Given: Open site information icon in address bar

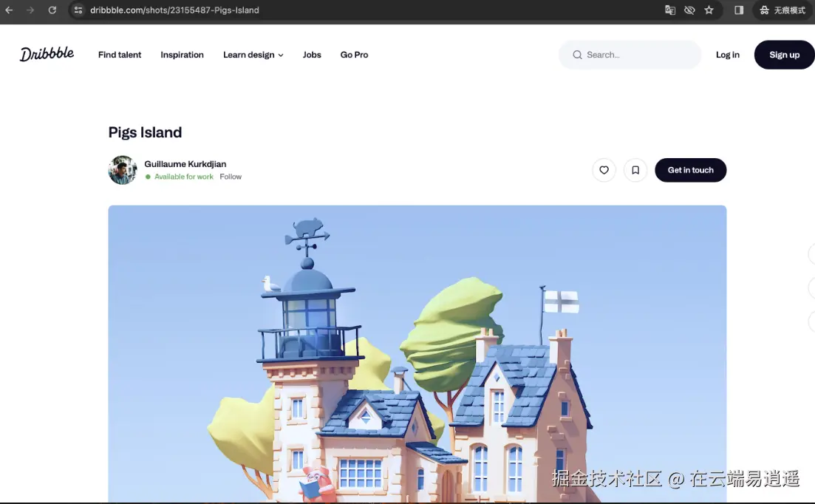Looking at the screenshot, I should (x=78, y=10).
